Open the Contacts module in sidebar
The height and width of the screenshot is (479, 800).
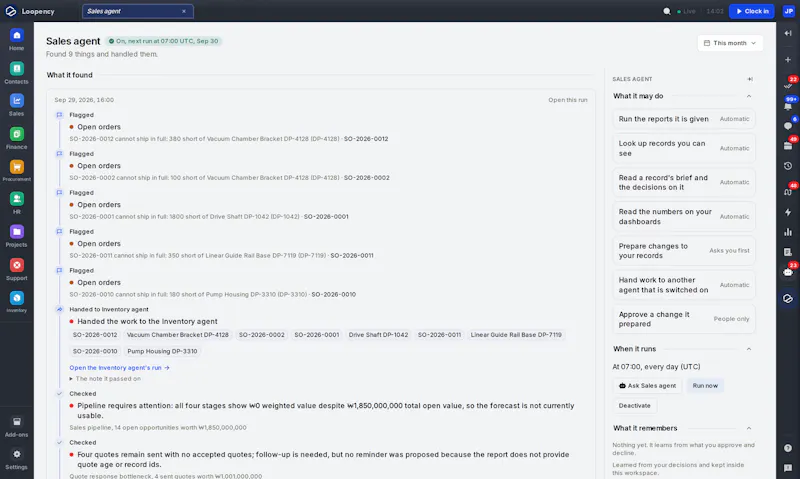click(x=16, y=73)
